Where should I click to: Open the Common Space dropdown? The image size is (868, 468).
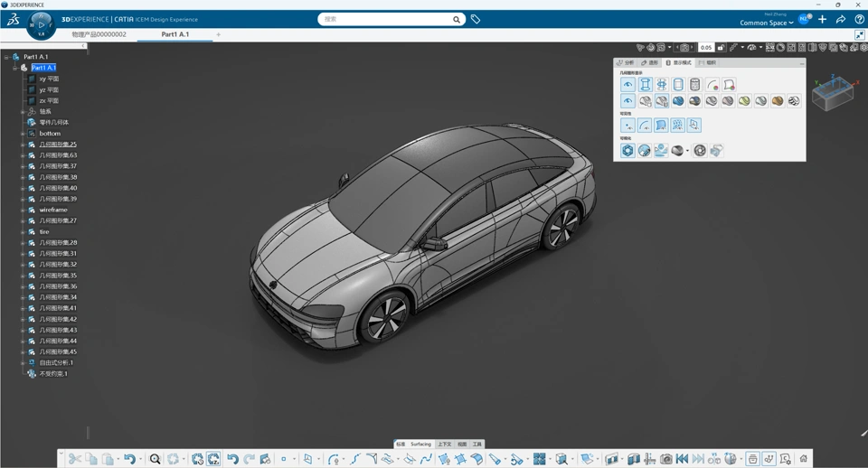point(766,23)
